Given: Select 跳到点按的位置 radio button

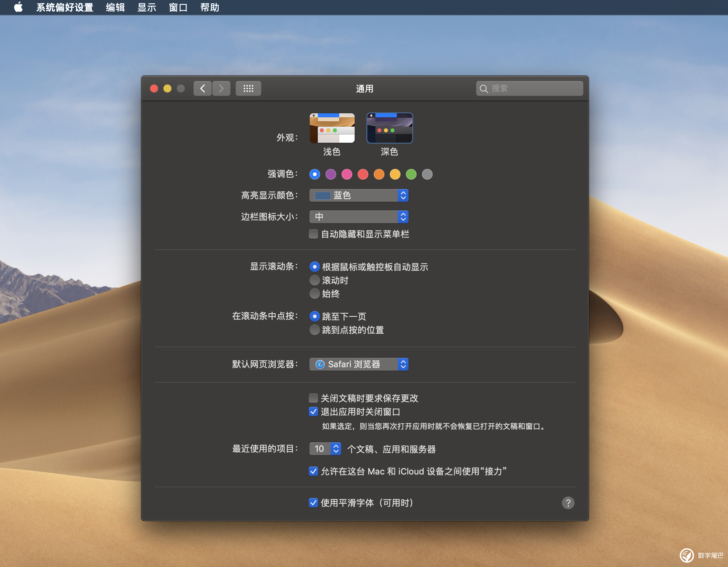Looking at the screenshot, I should coord(314,330).
